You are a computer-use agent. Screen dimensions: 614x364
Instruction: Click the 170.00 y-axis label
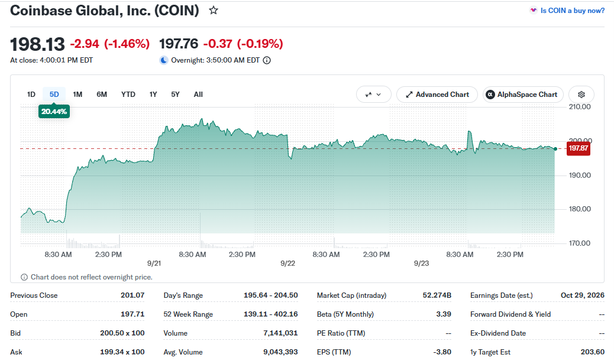click(580, 243)
